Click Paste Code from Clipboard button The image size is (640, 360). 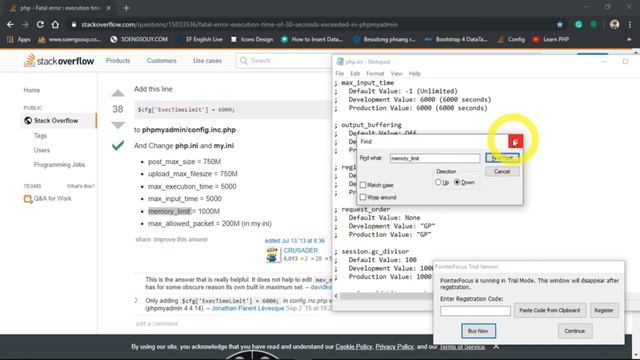pyautogui.click(x=549, y=310)
